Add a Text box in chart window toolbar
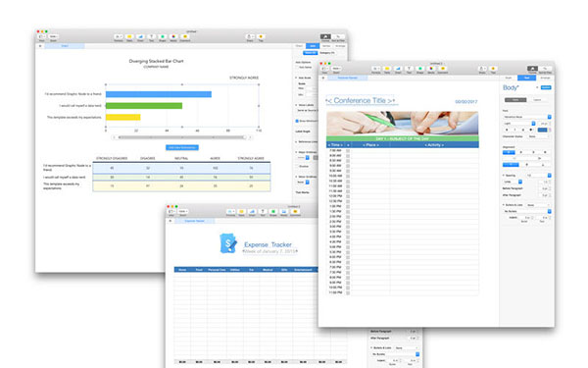588x368 pixels. (x=151, y=37)
